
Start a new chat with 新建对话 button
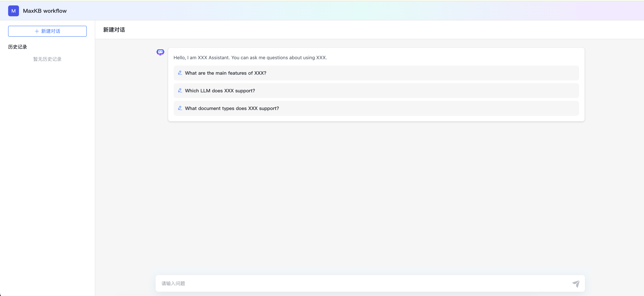point(47,31)
